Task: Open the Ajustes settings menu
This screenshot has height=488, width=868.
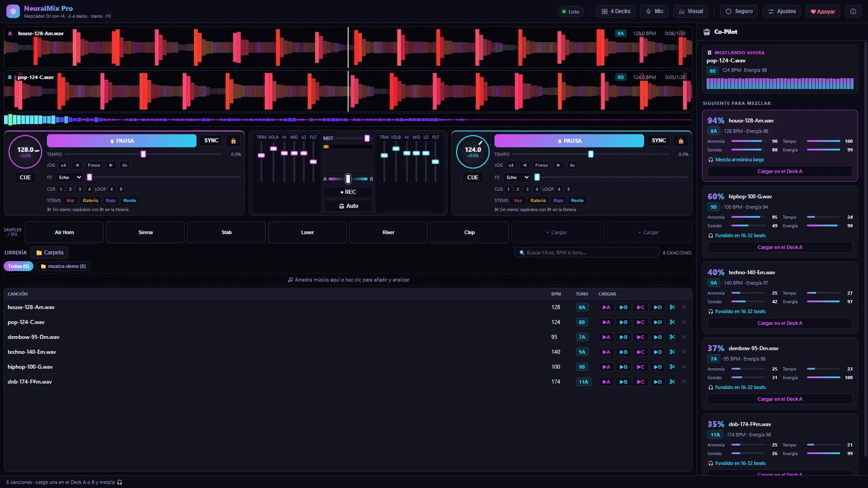Action: (782, 11)
